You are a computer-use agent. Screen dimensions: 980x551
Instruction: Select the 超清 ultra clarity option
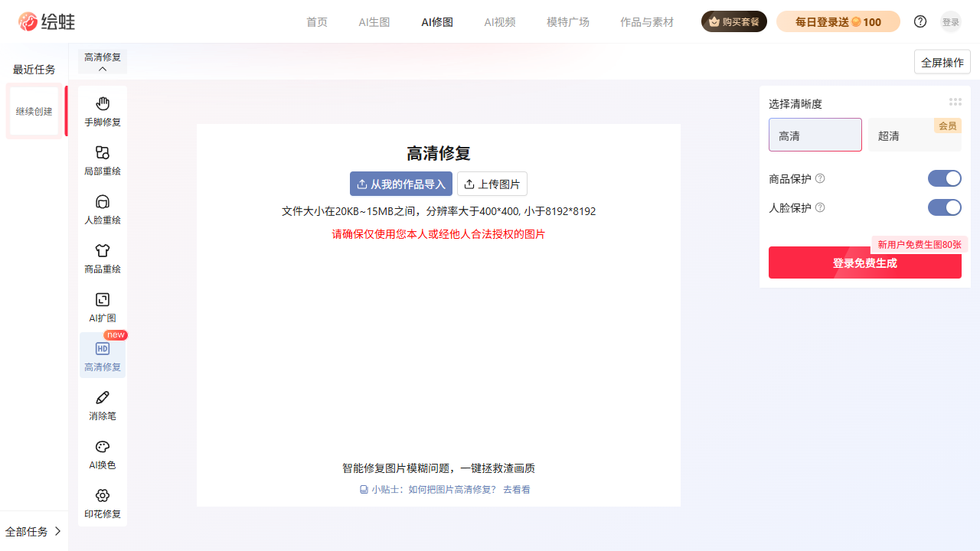click(x=914, y=135)
